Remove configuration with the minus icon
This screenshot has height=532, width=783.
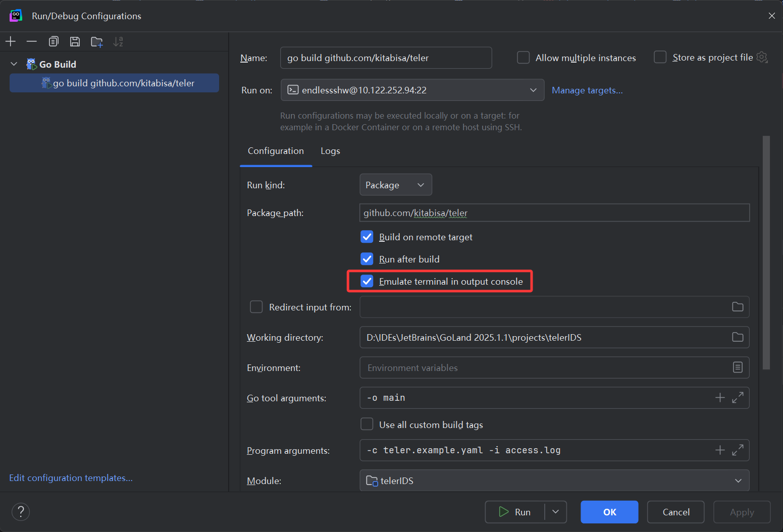[x=32, y=41]
